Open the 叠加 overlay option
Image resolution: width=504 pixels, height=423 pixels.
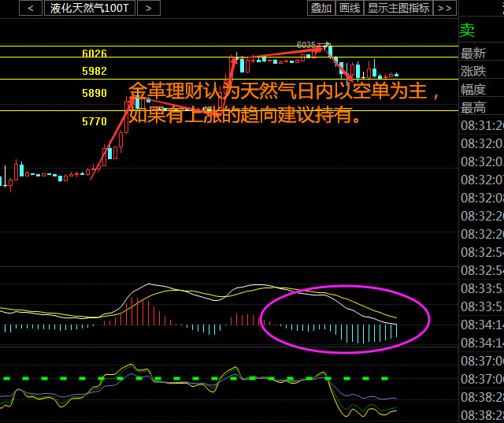(x=321, y=8)
